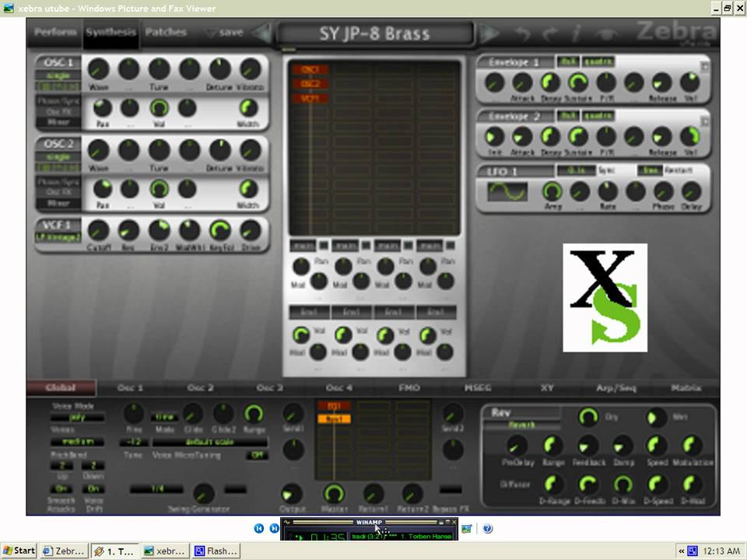Viewport: 747px width, 560px height.
Task: Select the Arp/Seq lower tab
Action: pos(616,387)
